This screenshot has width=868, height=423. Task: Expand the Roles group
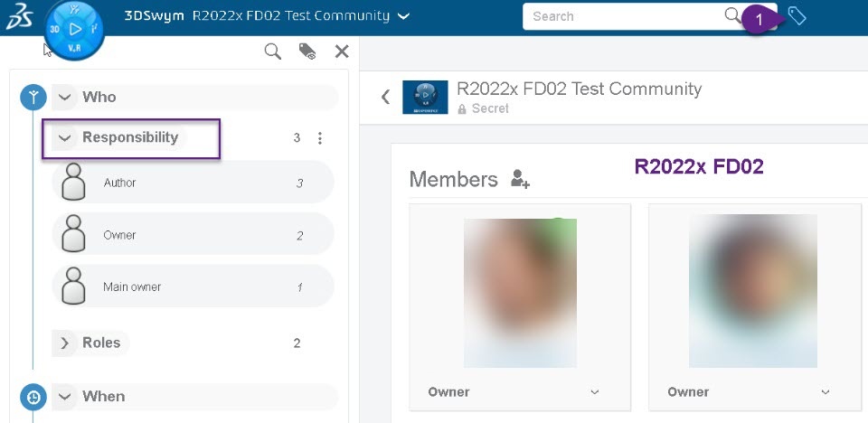coord(64,343)
